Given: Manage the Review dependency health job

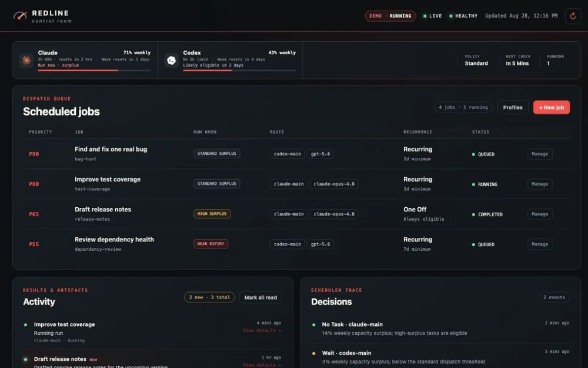Looking at the screenshot, I should [540, 244].
